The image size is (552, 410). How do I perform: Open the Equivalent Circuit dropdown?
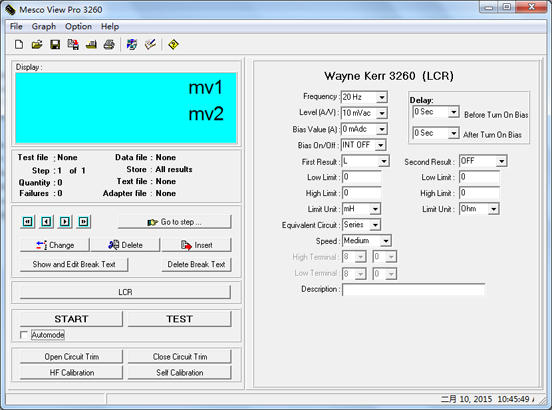tap(375, 225)
